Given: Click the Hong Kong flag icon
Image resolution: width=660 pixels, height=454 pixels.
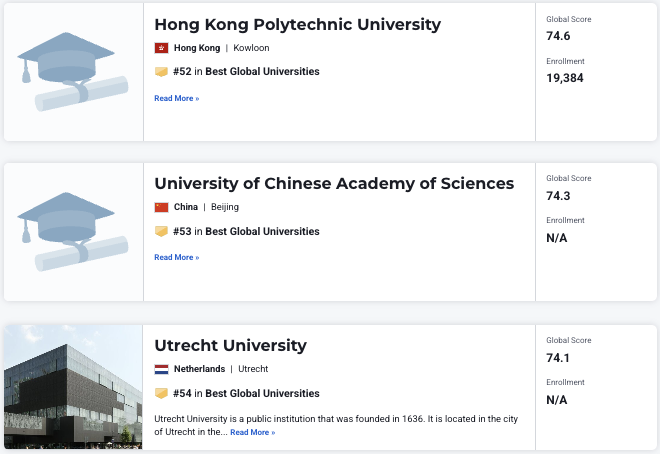Looking at the screenshot, I should 162,48.
